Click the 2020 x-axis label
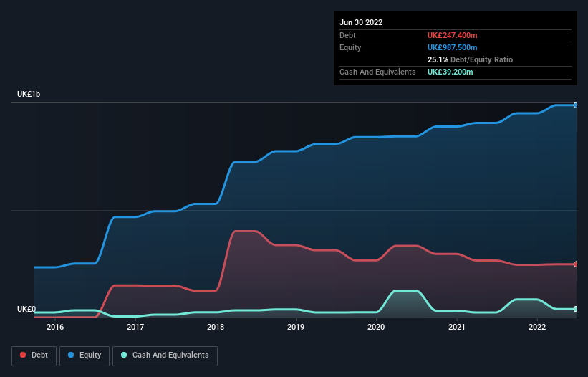588x377 pixels. (x=376, y=327)
